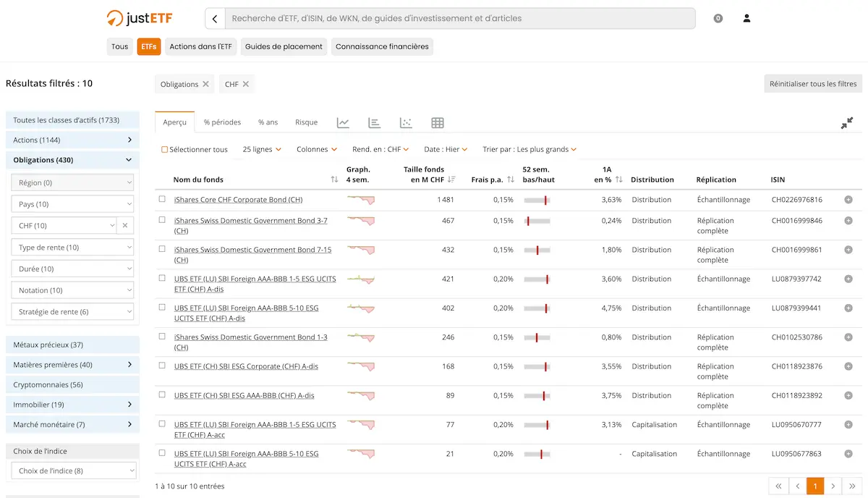Switch to the grid table view icon
This screenshot has width=868, height=498.
tap(438, 122)
